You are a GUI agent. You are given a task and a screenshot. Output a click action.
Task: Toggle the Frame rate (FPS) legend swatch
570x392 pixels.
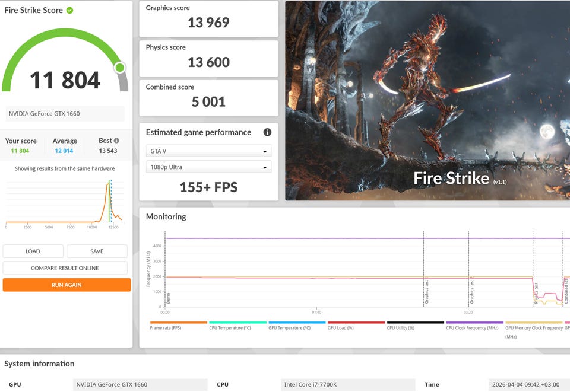(179, 322)
